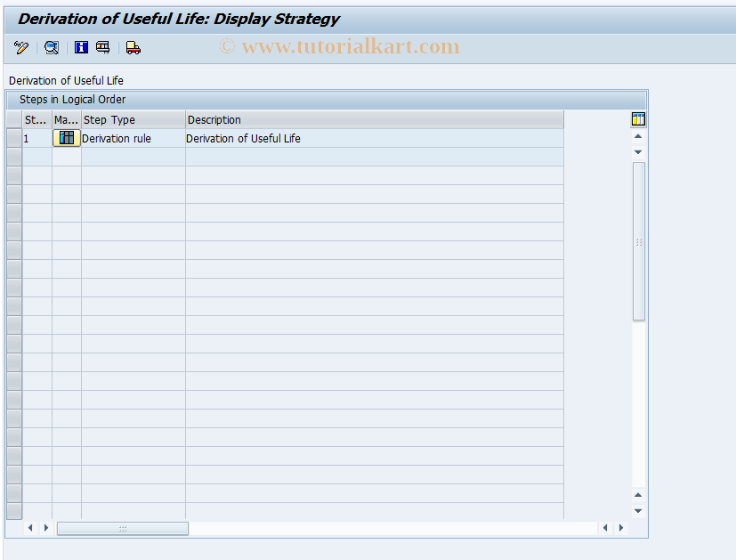This screenshot has width=736, height=560.
Task: Click the magnifying glass analysis icon
Action: click(x=51, y=47)
